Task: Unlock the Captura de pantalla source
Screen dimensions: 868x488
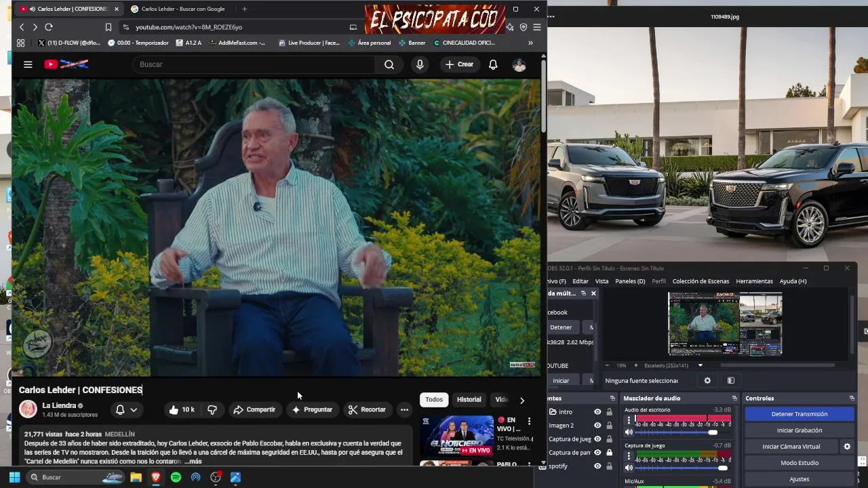Action: click(609, 453)
